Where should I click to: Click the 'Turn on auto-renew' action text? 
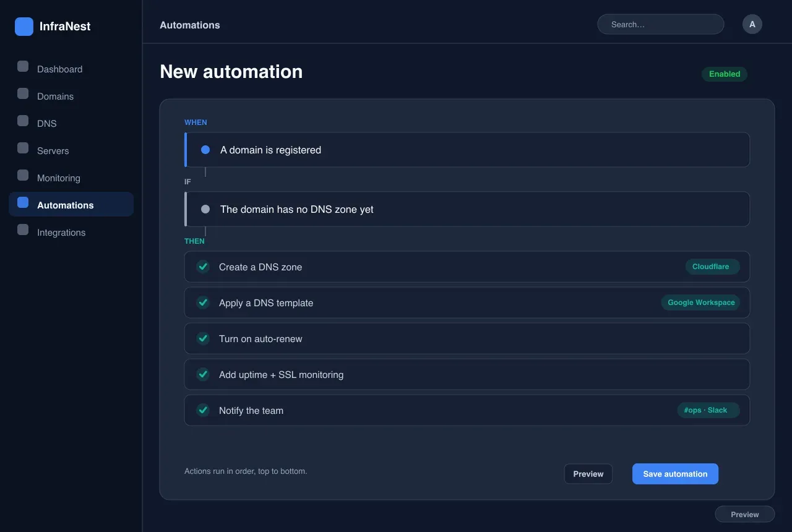click(x=260, y=339)
